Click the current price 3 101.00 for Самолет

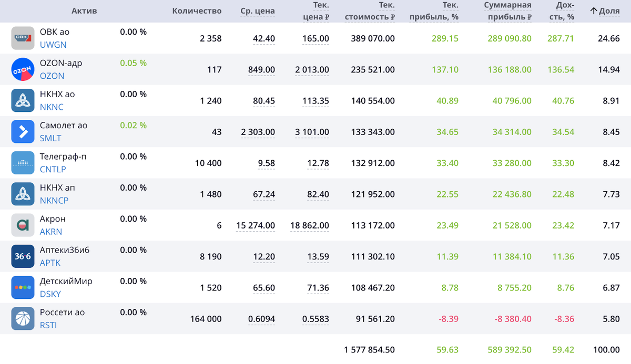click(x=312, y=132)
